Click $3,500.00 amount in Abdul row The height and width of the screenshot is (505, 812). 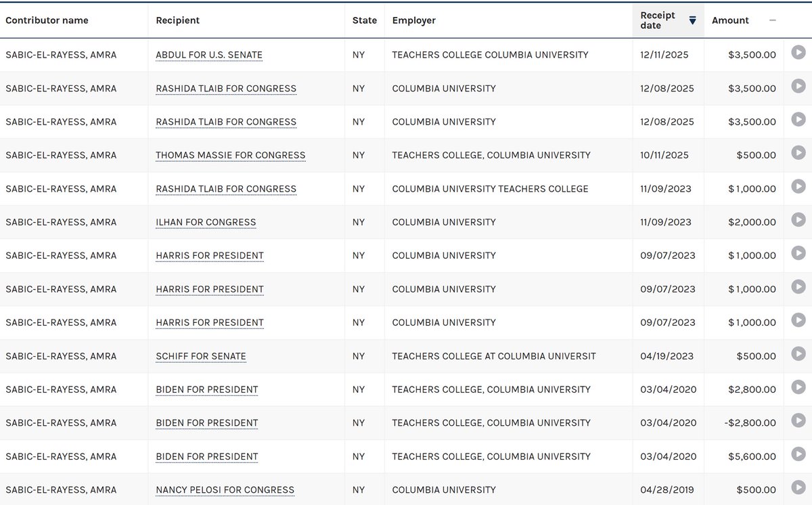point(752,55)
